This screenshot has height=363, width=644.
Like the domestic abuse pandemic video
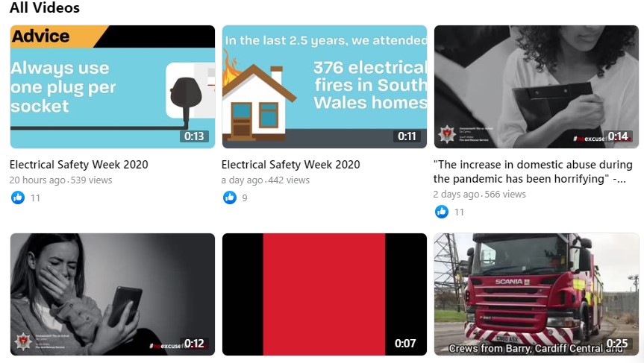[442, 212]
